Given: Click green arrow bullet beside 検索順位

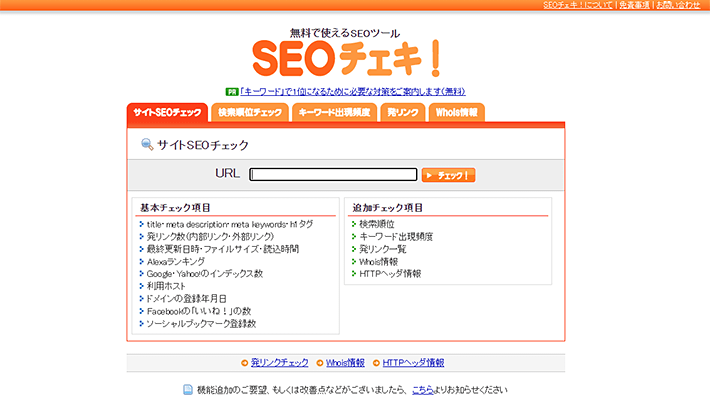Looking at the screenshot, I should coord(354,224).
